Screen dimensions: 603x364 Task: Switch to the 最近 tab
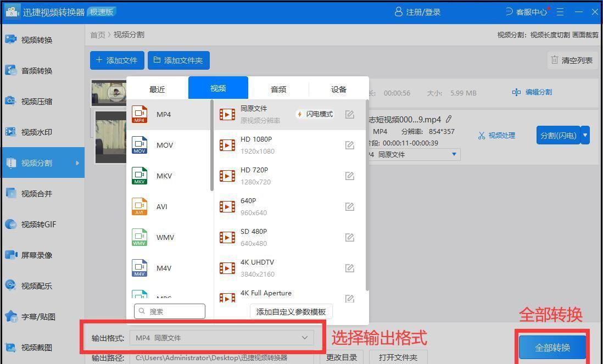(157, 89)
